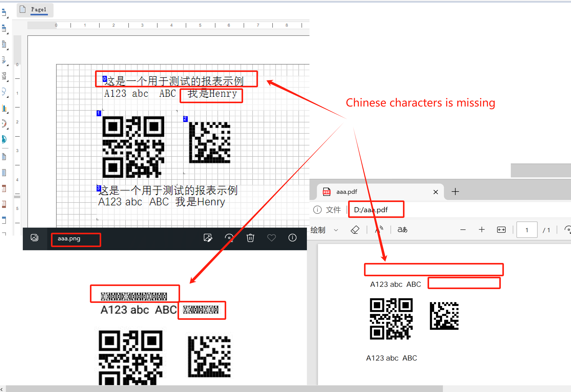This screenshot has width=571, height=392.
Task: Select the '我是Henry' text in the designer's upper line
Action: pos(212,93)
